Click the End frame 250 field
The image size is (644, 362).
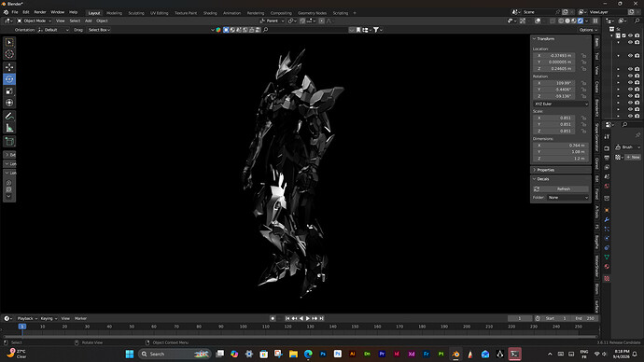[x=585, y=318]
